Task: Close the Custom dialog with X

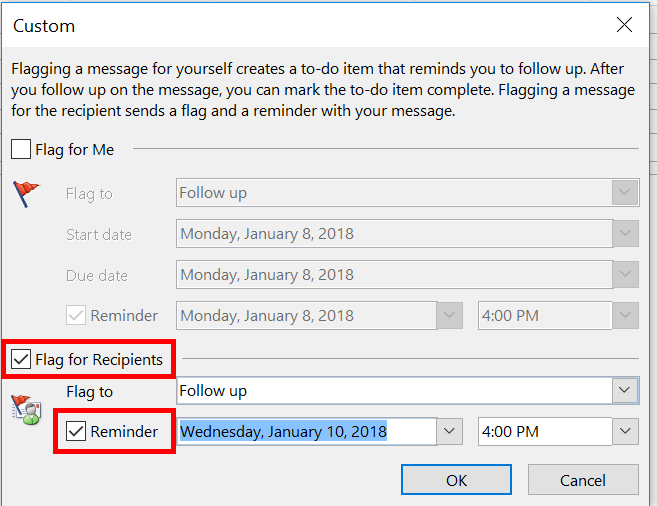Action: [625, 25]
